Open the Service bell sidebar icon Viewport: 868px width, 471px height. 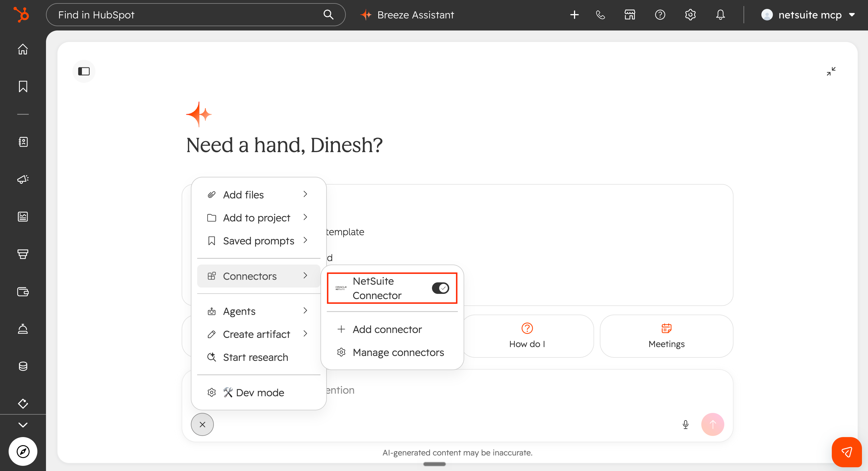(x=23, y=329)
